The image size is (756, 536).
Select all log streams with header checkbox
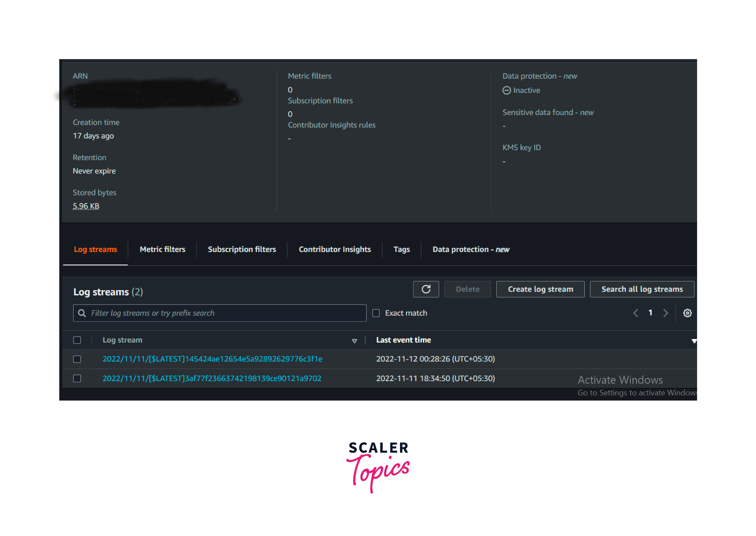(77, 340)
